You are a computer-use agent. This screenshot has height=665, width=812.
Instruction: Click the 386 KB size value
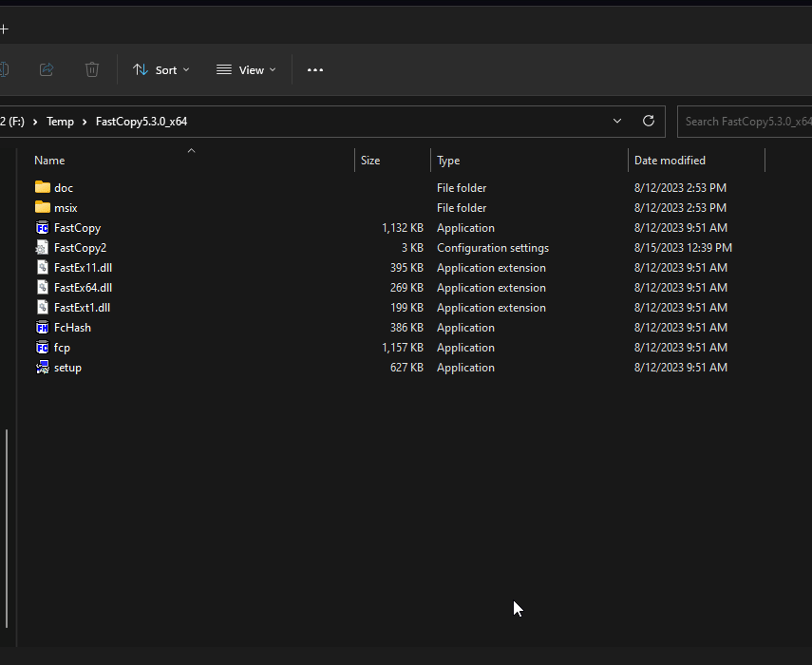tap(406, 328)
